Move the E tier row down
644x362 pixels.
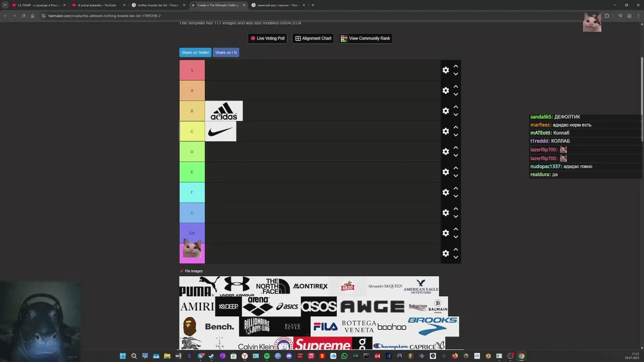pos(456,176)
